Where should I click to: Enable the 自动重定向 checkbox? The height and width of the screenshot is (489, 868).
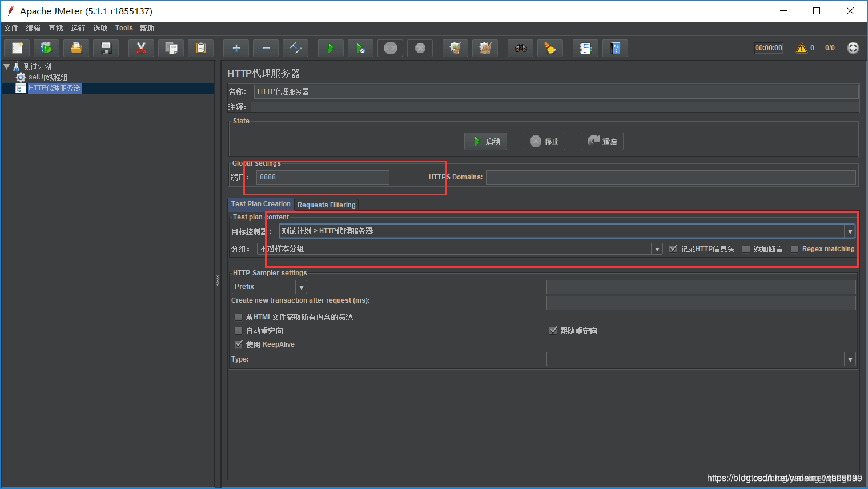coord(239,330)
